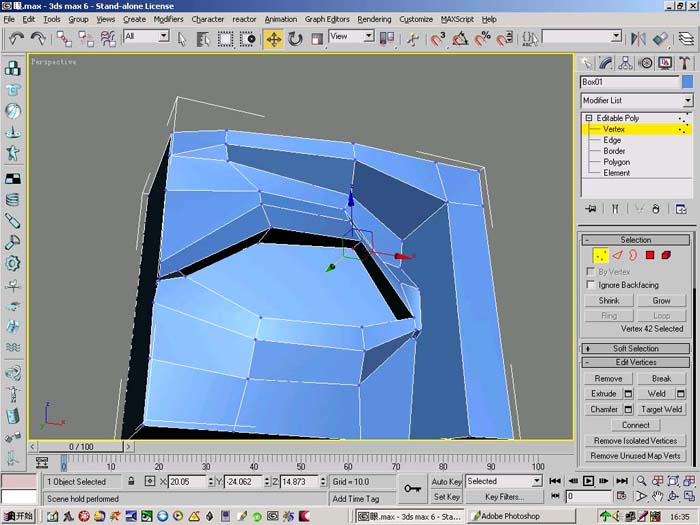
Task: Click the Redo arrow icon
Action: [x=38, y=39]
